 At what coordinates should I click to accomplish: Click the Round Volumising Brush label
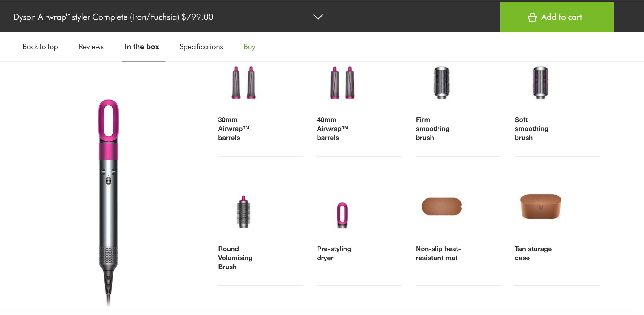[x=235, y=258]
